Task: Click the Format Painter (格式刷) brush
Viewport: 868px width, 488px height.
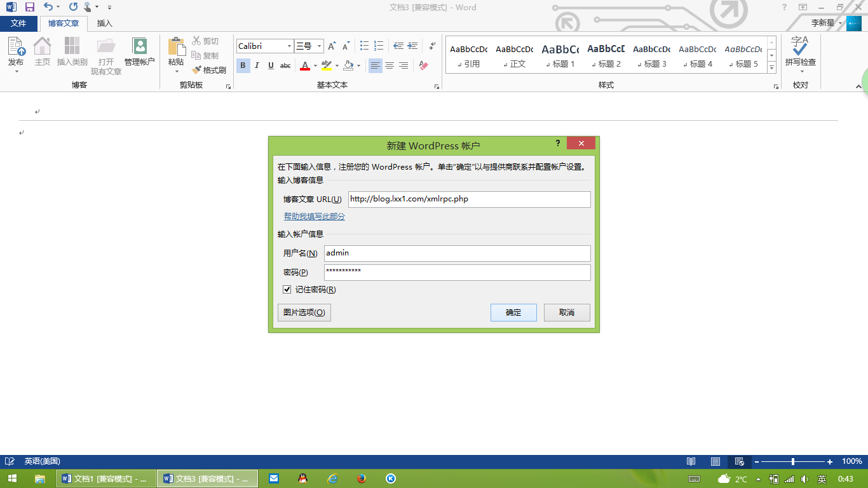Action: point(209,70)
